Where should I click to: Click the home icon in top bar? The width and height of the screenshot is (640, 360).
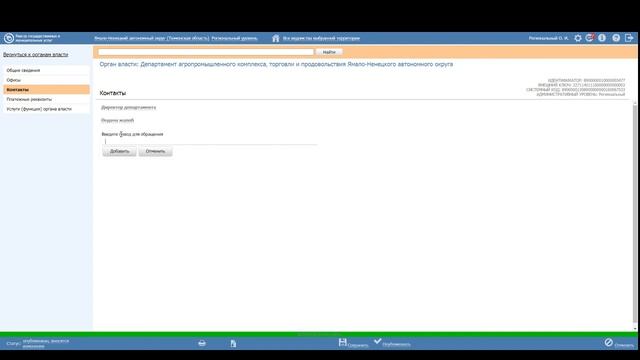(x=276, y=38)
